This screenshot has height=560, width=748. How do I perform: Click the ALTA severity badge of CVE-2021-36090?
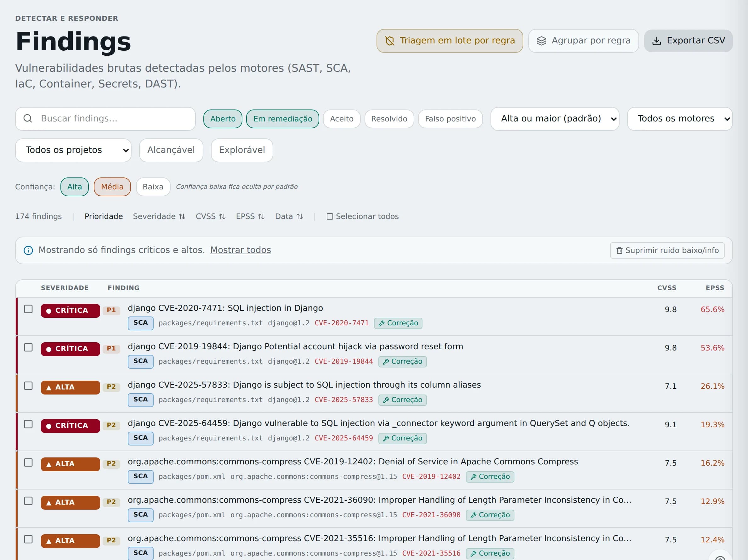point(70,502)
